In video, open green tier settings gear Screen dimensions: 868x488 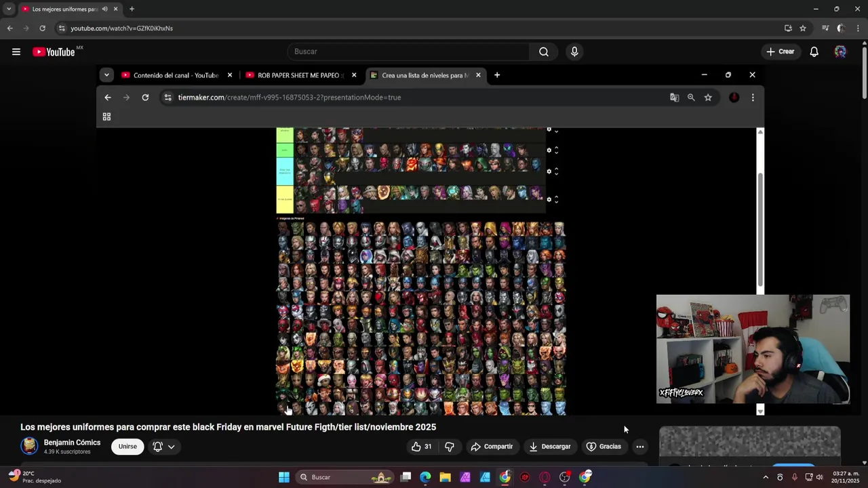pos(549,150)
